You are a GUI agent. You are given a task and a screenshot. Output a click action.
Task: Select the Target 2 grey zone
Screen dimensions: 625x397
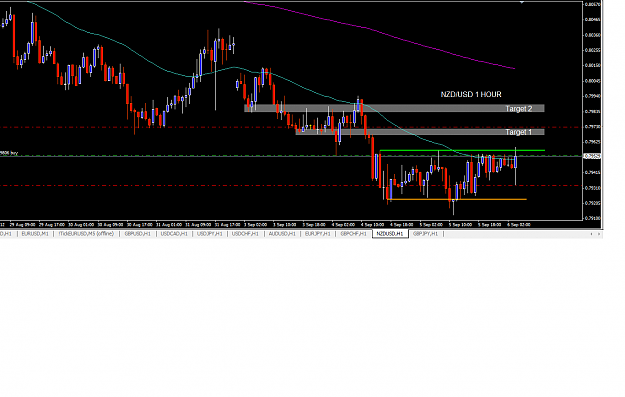tap(394, 108)
